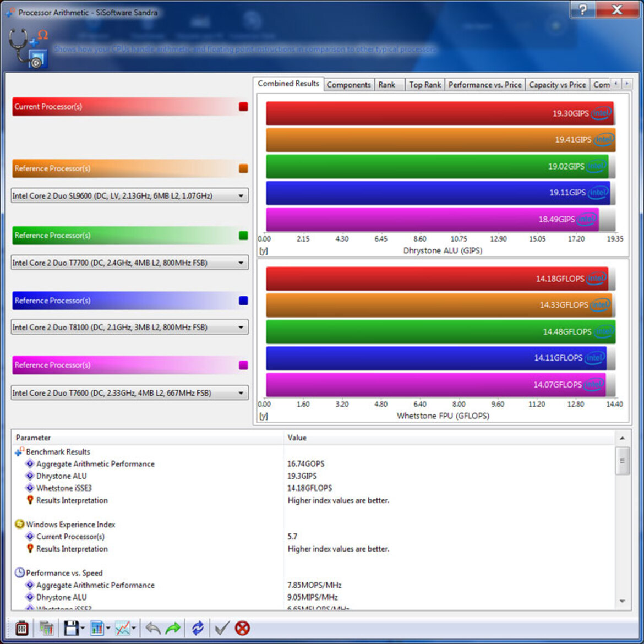644x644 pixels.
Task: Confirm with the checkmark icon
Action: pos(222,628)
